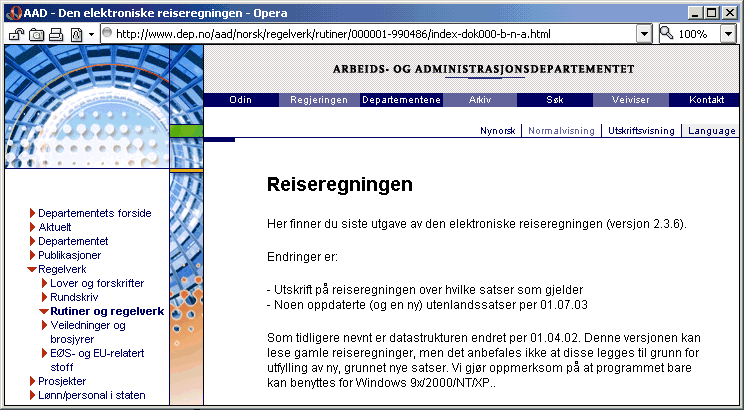Collapse the red down-arrow beside Regelverk

pos(32,270)
